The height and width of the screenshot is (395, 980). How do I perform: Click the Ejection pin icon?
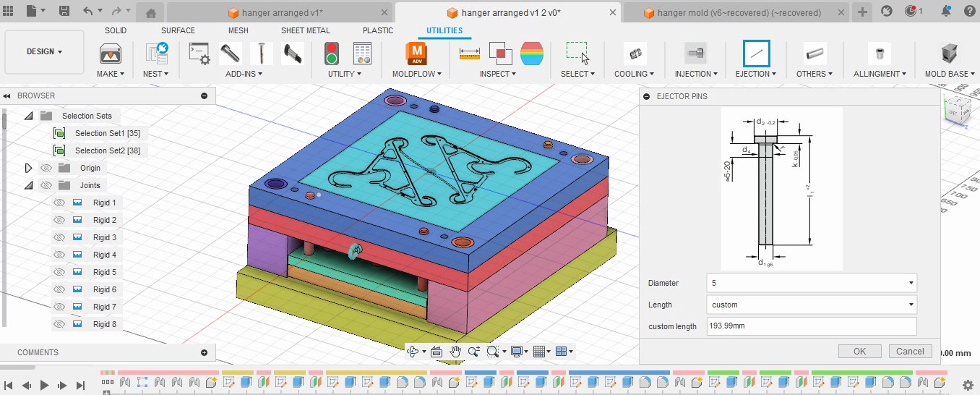757,53
